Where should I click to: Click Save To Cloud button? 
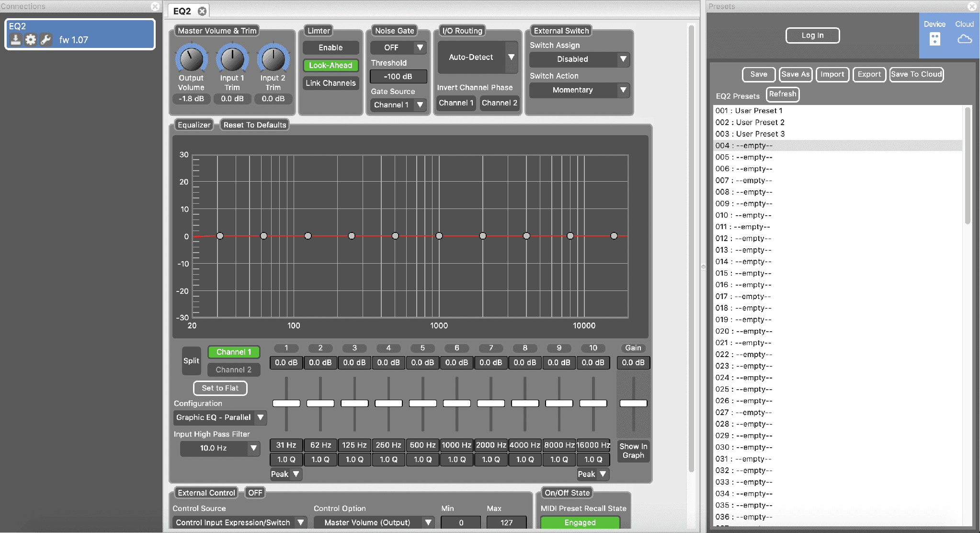coord(916,74)
